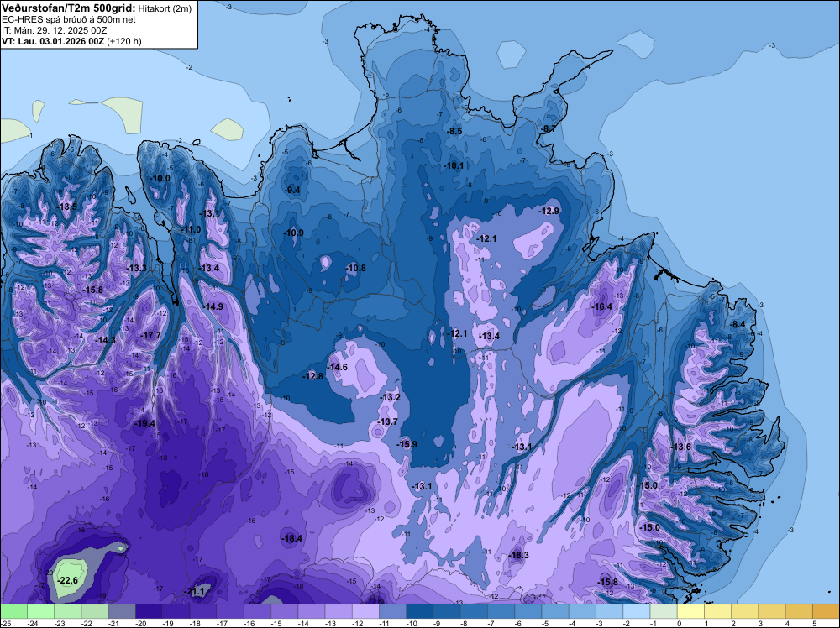Image resolution: width=840 pixels, height=628 pixels.
Task: Click the -14.9 temperature value
Action: (213, 306)
